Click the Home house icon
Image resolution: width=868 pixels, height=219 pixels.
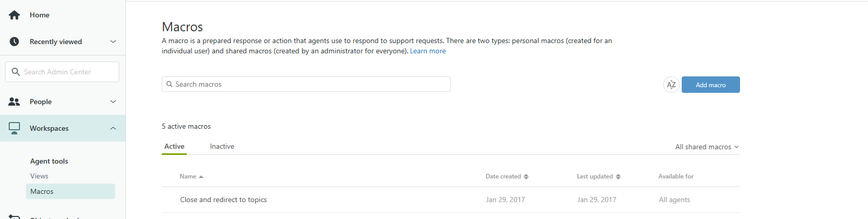point(14,15)
